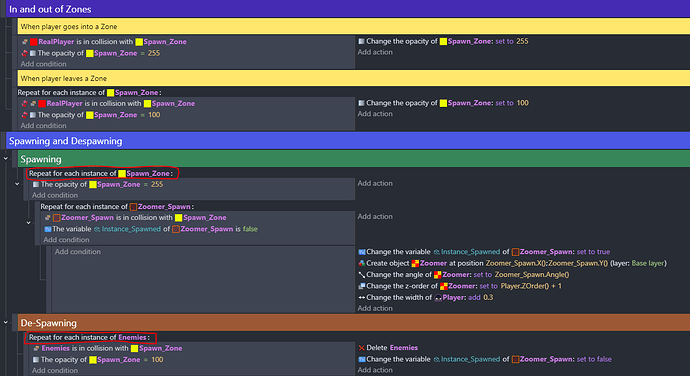Click the Zoomer_Spawn collision condition icon

(48, 217)
